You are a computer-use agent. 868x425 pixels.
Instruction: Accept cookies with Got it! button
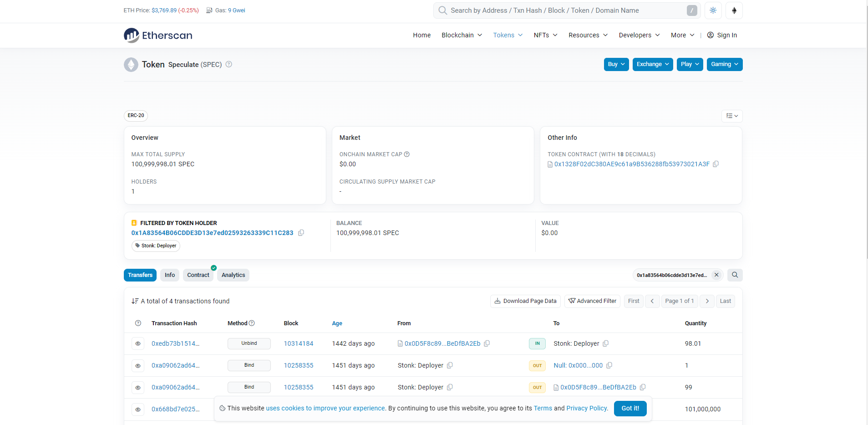630,409
